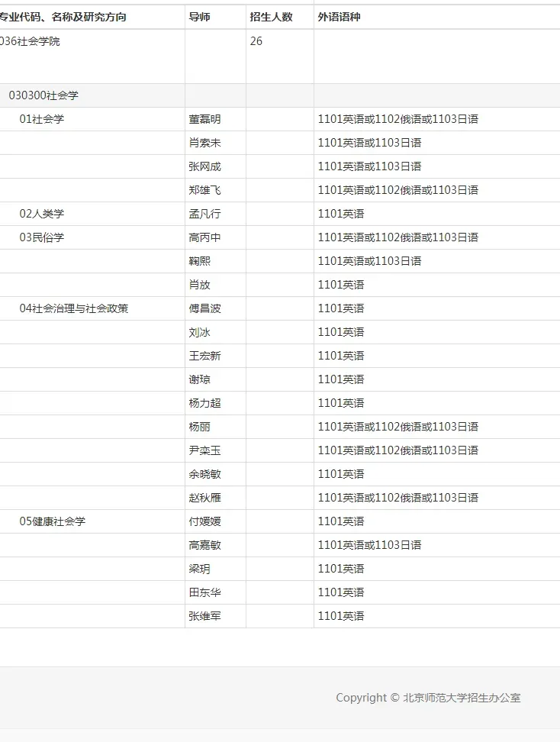
Task: Click advisor name 肖索未
Action: coord(204,143)
